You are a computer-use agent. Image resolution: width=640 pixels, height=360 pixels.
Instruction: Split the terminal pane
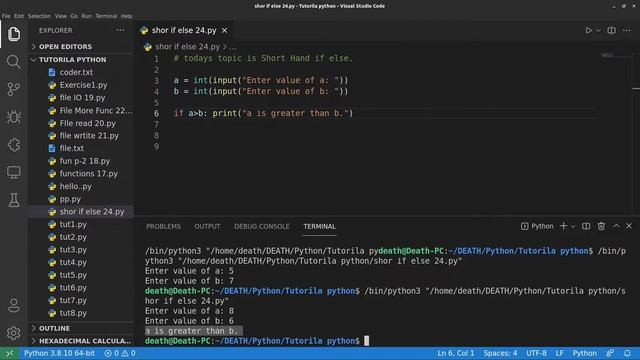[586, 226]
